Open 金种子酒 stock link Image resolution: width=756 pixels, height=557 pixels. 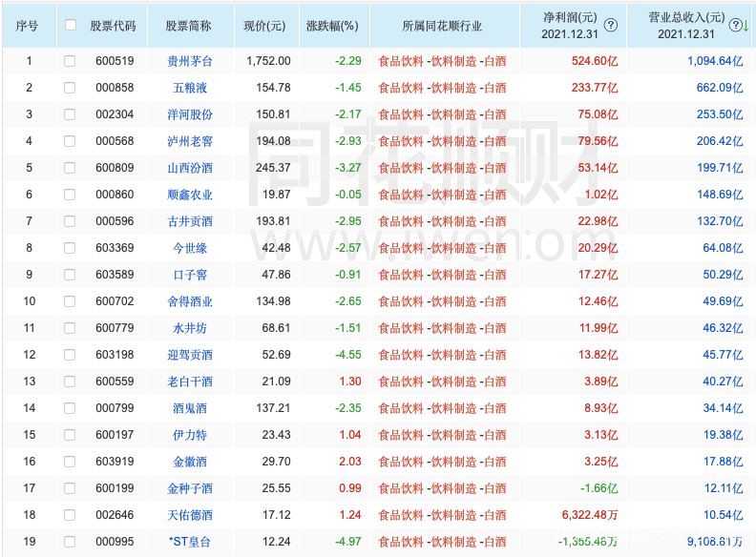coord(190,488)
